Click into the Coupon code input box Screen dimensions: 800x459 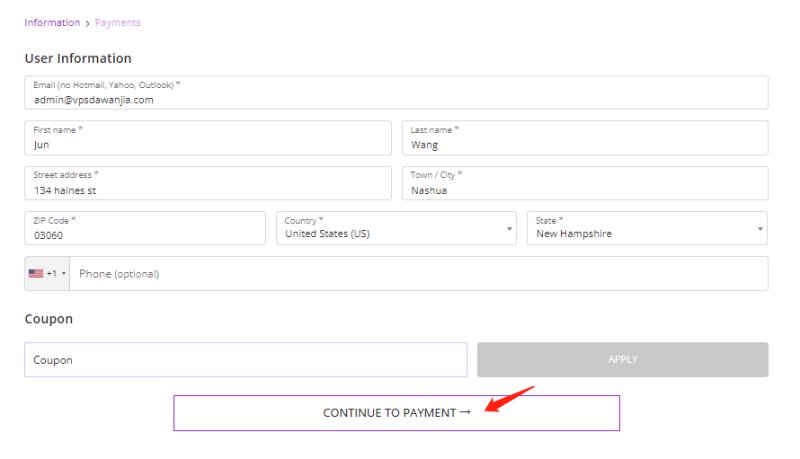(x=245, y=360)
